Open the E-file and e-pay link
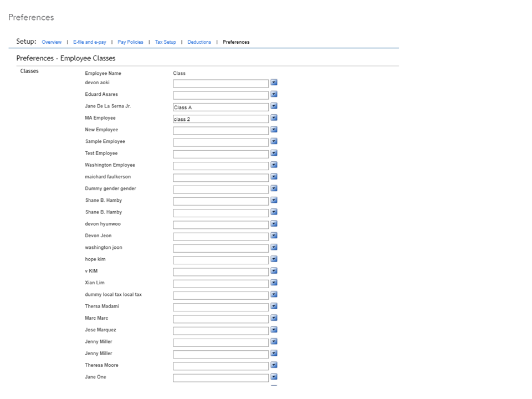This screenshot has height=399, width=532. [90, 42]
